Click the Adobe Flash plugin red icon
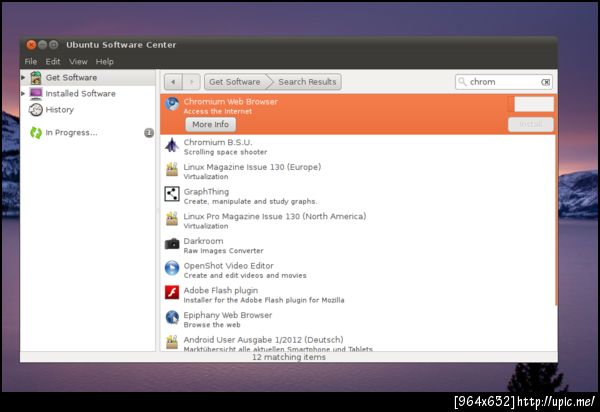The height and width of the screenshot is (412, 600). click(x=172, y=293)
